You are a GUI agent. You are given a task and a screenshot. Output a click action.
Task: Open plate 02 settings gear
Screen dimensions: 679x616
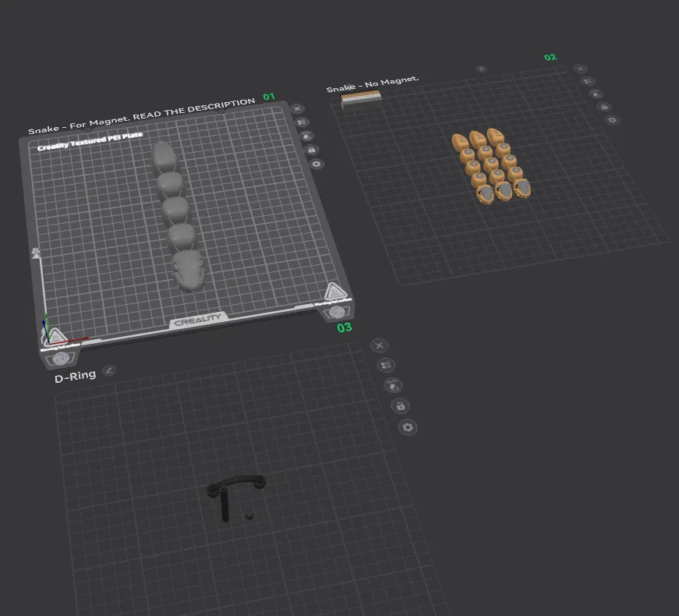pyautogui.click(x=612, y=120)
